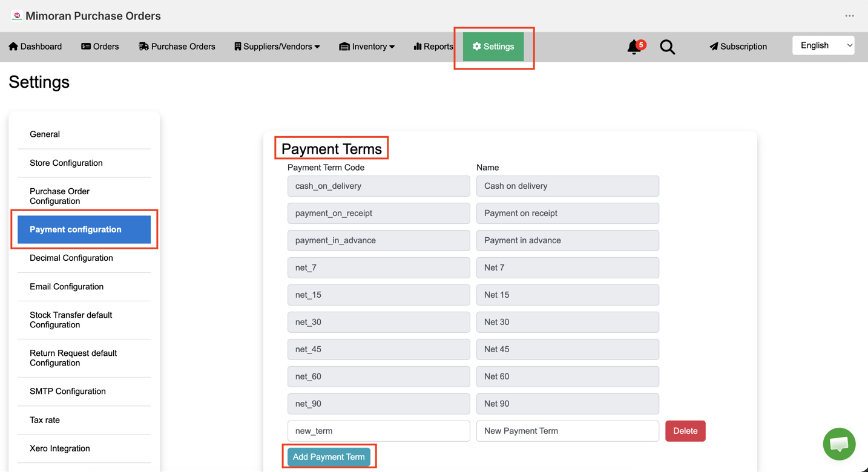Click the new_term code input field
868x472 pixels.
coord(379,431)
